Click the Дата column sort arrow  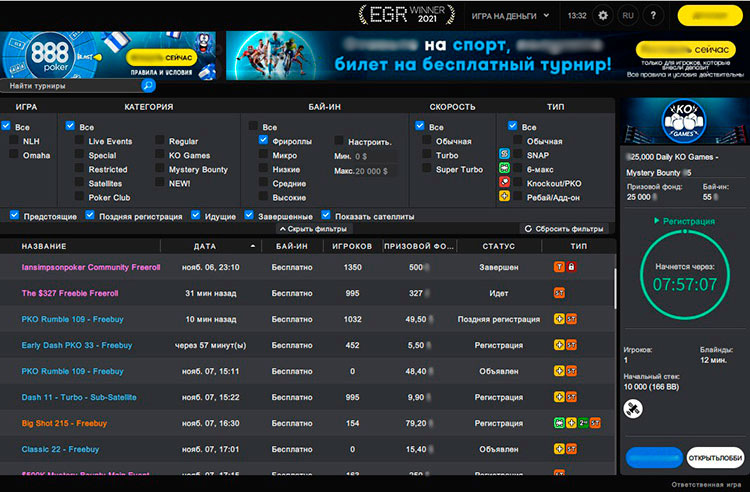(x=253, y=246)
